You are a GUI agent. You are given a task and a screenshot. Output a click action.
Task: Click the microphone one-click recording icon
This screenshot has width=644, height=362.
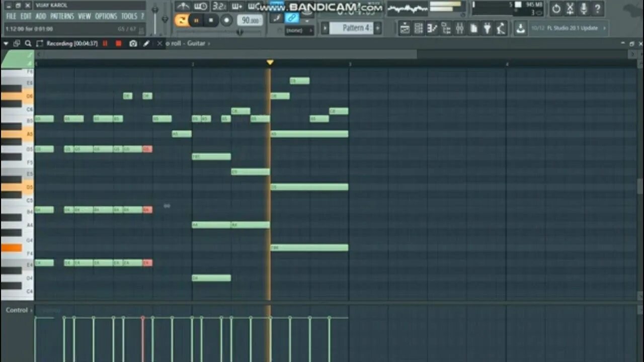[584, 9]
